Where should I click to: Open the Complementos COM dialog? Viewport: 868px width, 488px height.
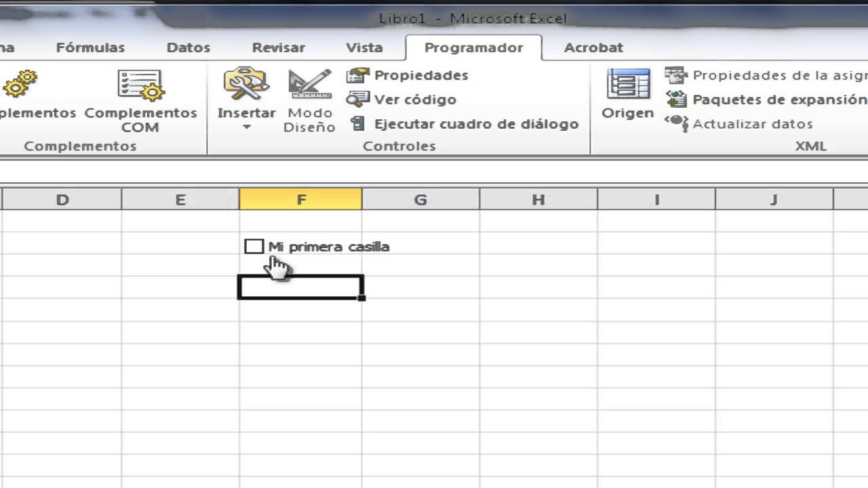[140, 102]
